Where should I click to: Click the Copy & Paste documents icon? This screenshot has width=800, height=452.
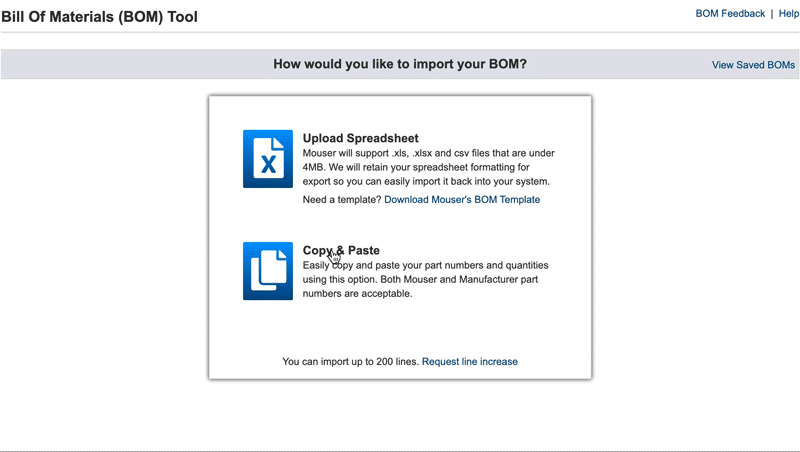267,270
